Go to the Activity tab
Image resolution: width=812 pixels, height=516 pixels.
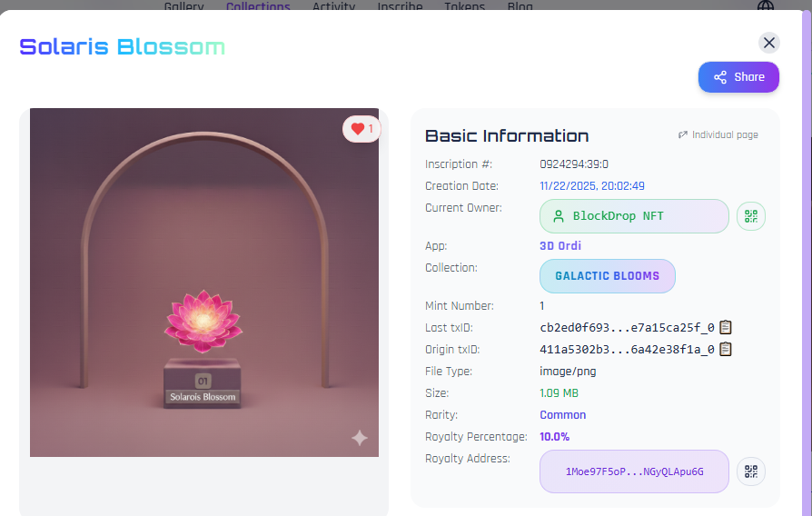pos(333,6)
